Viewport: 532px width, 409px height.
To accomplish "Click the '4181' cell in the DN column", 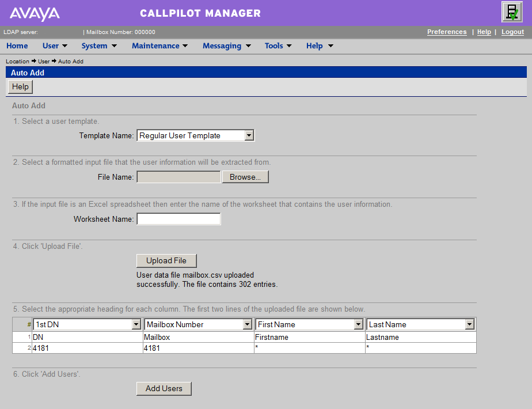I will (x=87, y=348).
